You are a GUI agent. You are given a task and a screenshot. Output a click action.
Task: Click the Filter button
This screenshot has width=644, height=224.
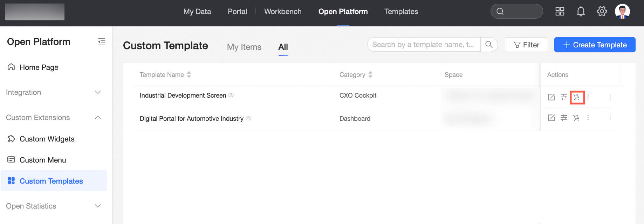click(526, 45)
